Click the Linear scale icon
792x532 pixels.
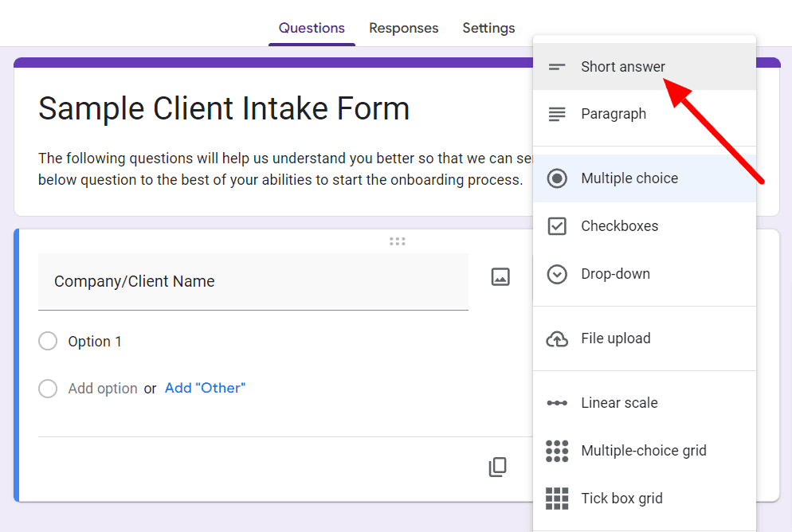(x=557, y=403)
